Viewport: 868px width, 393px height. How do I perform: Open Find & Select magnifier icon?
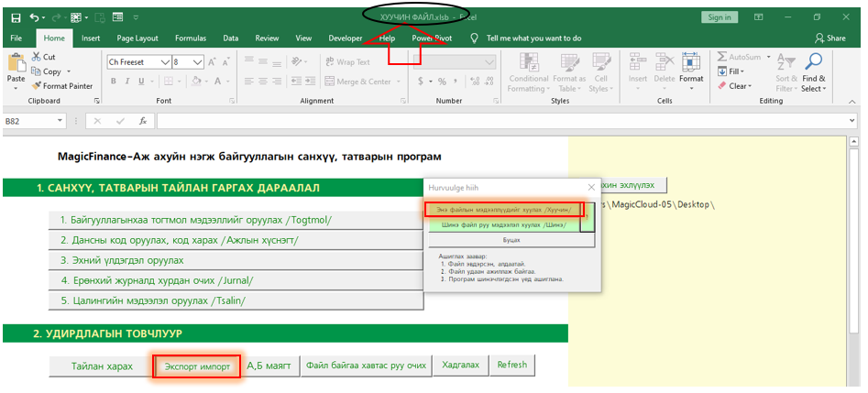(x=812, y=62)
